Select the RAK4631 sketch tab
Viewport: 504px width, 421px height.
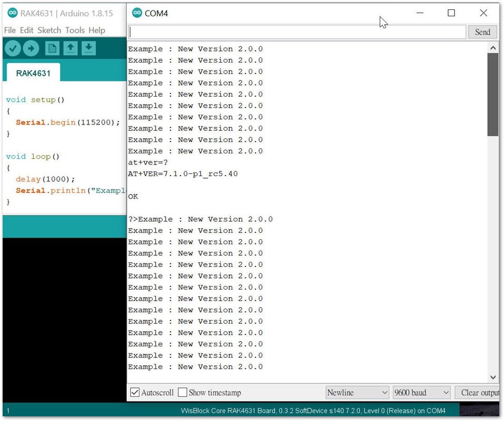tap(33, 73)
